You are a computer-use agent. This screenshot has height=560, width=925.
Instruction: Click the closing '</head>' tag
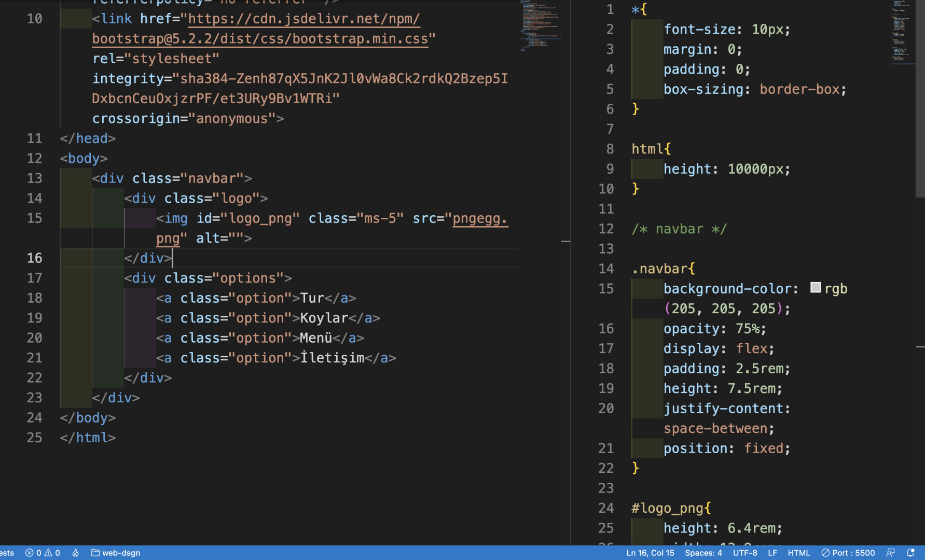[x=88, y=138]
